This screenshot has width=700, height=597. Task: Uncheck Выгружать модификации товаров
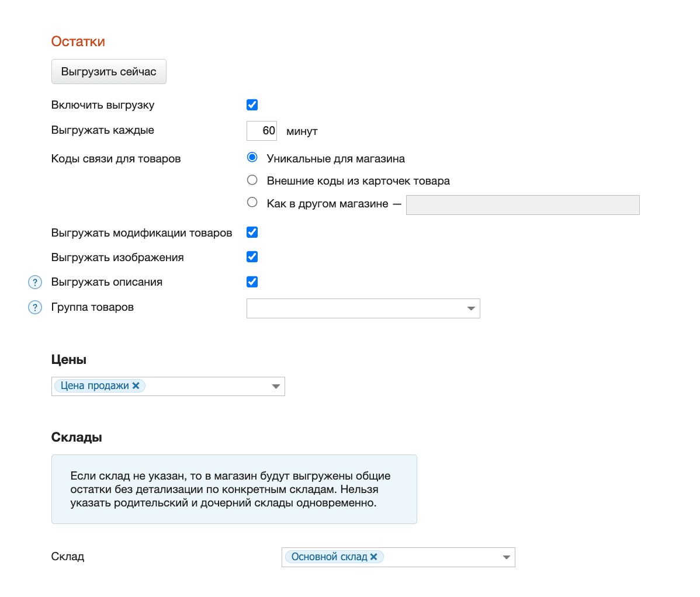click(x=252, y=232)
